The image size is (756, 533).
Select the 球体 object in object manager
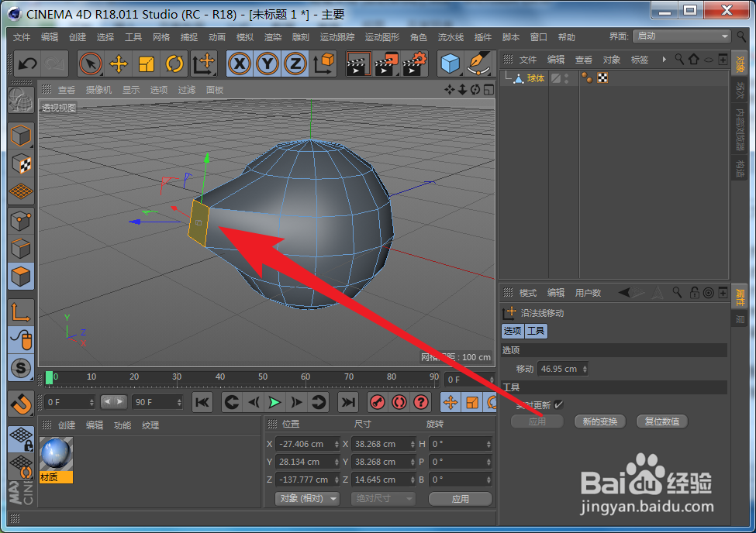[x=535, y=78]
